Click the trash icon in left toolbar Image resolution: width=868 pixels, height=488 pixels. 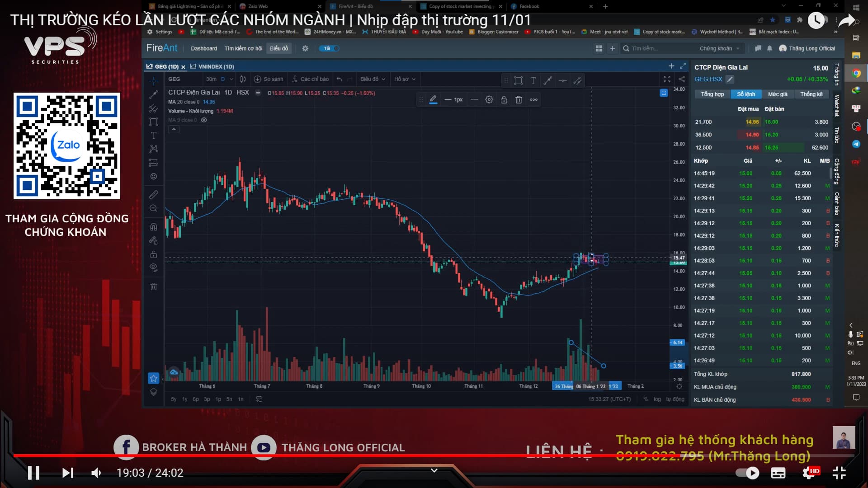[154, 286]
